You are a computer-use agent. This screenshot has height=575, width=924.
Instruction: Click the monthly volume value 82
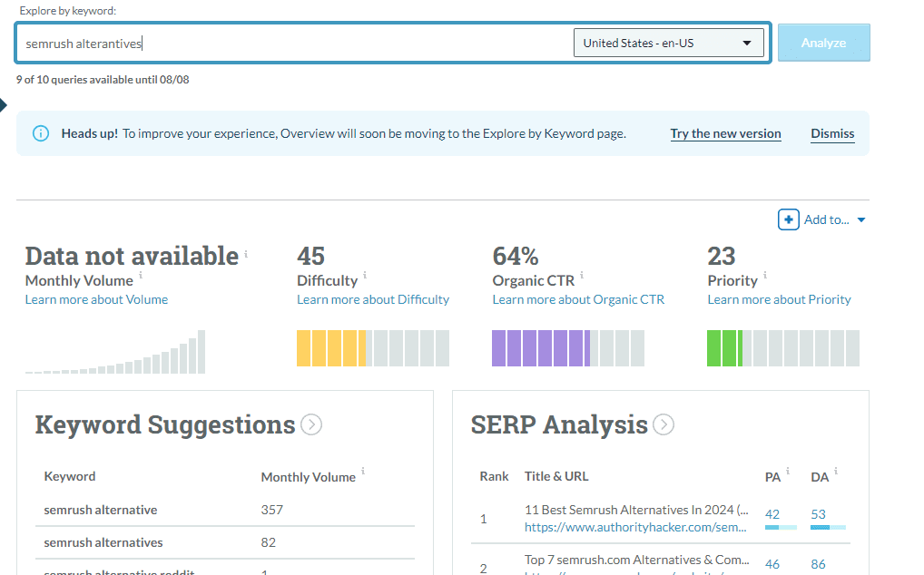point(268,542)
